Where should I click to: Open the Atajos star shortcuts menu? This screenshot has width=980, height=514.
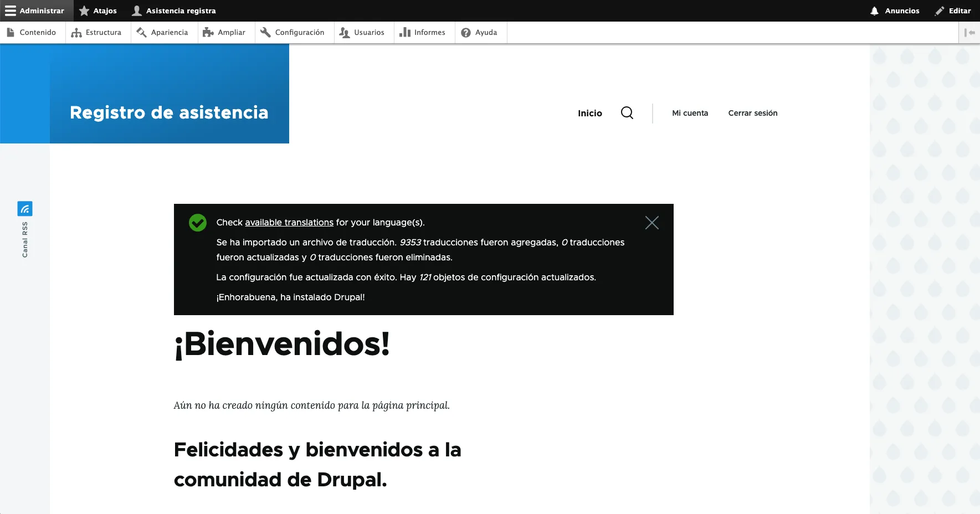pos(98,11)
